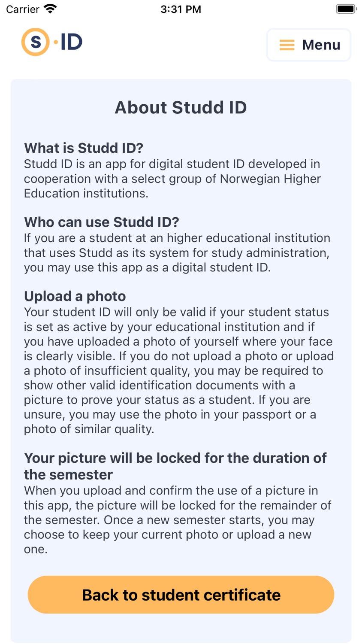Viewport: 362px width, 644px height.
Task: Tap the Wi-Fi status icon
Action: coord(51,9)
